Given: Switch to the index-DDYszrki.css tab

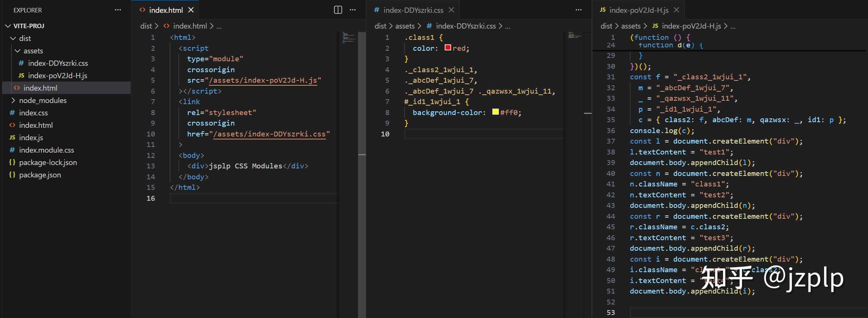Looking at the screenshot, I should 413,10.
